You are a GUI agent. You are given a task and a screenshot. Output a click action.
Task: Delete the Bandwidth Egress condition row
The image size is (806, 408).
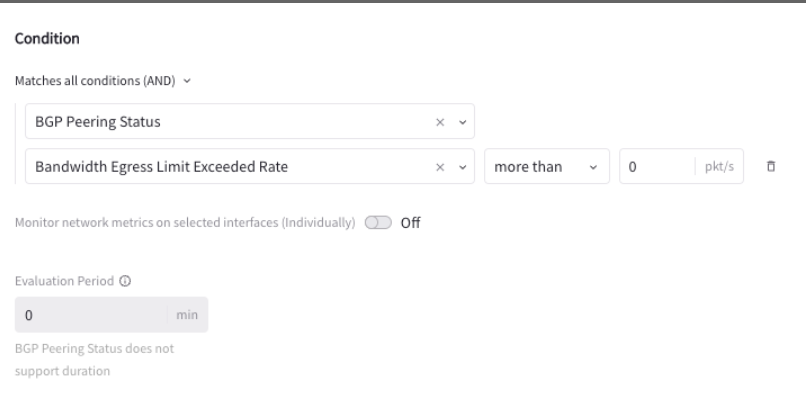point(771,167)
